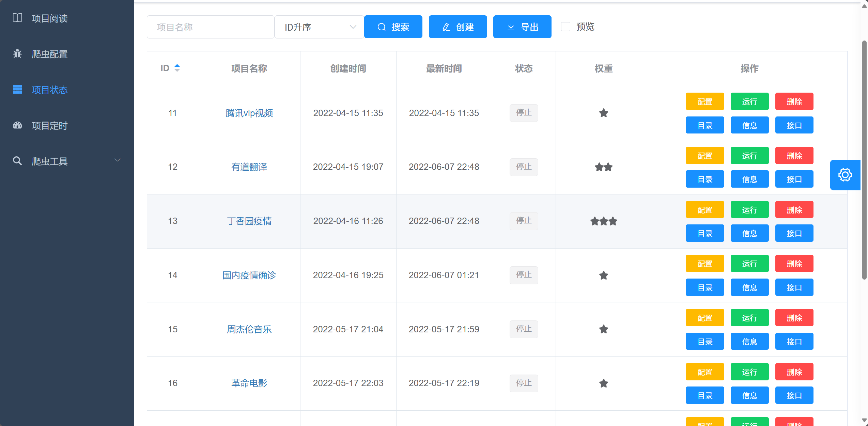The image size is (868, 426).
Task: Go to the 爬虫配置 menu item
Action: pyautogui.click(x=50, y=54)
